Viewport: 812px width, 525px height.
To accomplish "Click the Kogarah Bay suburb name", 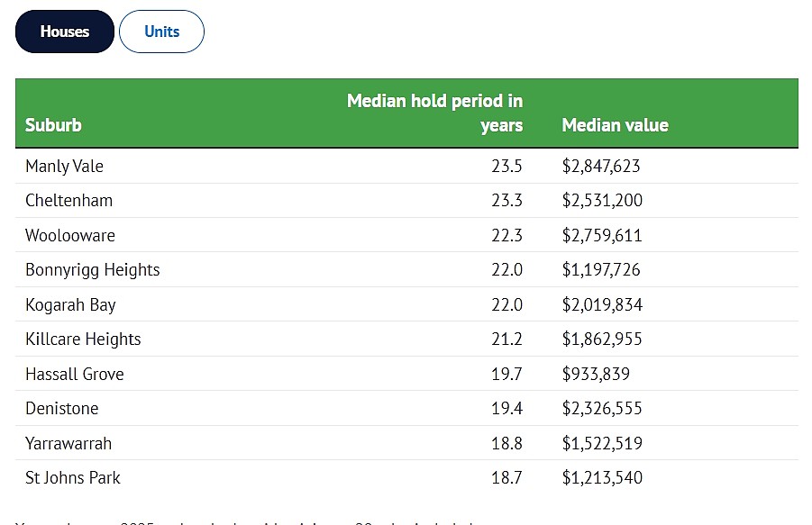I will pyautogui.click(x=70, y=304).
